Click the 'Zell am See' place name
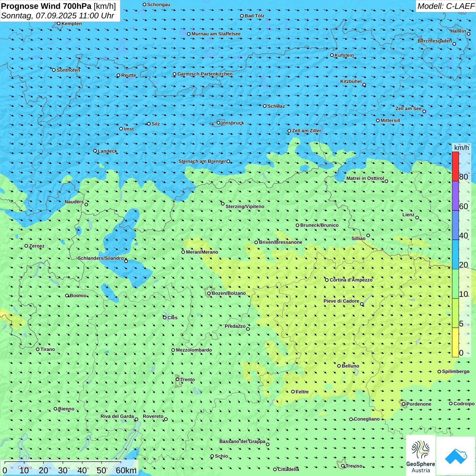The height and width of the screenshot is (476, 476). (x=408, y=108)
